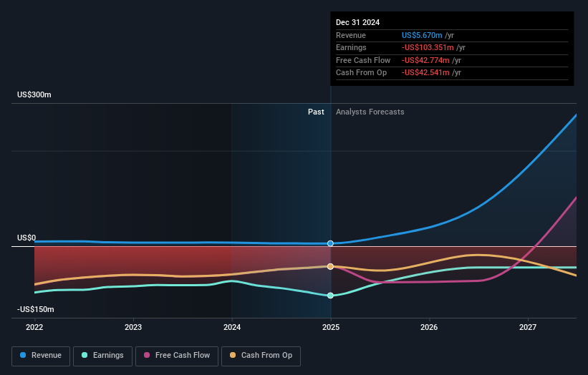588x375 pixels.
Task: Click the 'Earnings' row label in tooltip
Action: (x=351, y=47)
